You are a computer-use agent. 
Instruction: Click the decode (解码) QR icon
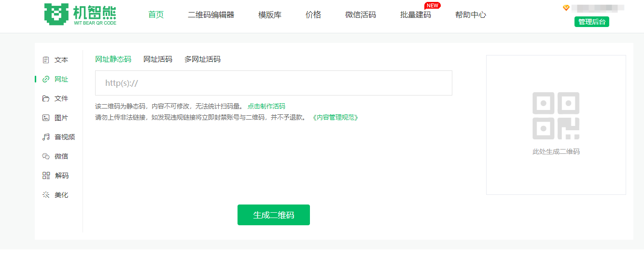46,176
